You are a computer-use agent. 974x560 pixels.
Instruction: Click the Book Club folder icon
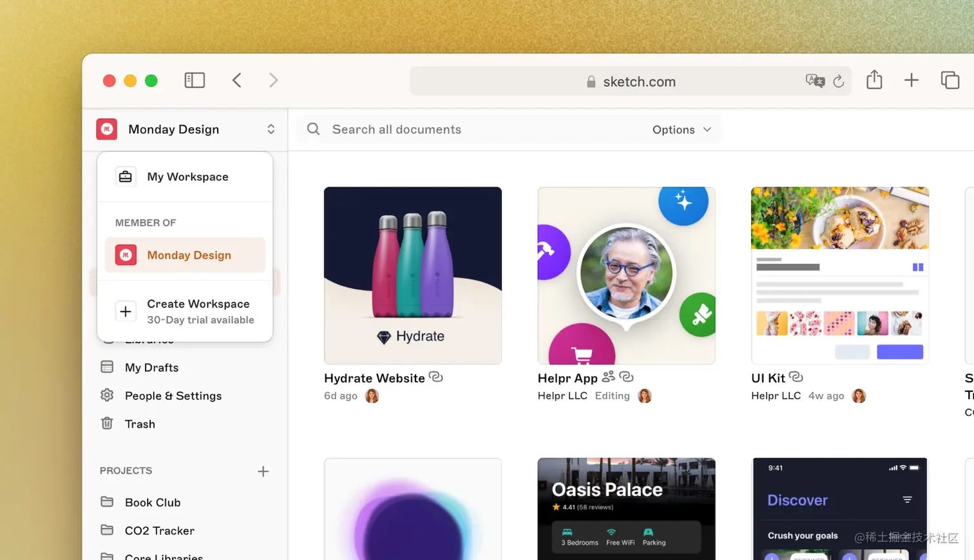(107, 501)
